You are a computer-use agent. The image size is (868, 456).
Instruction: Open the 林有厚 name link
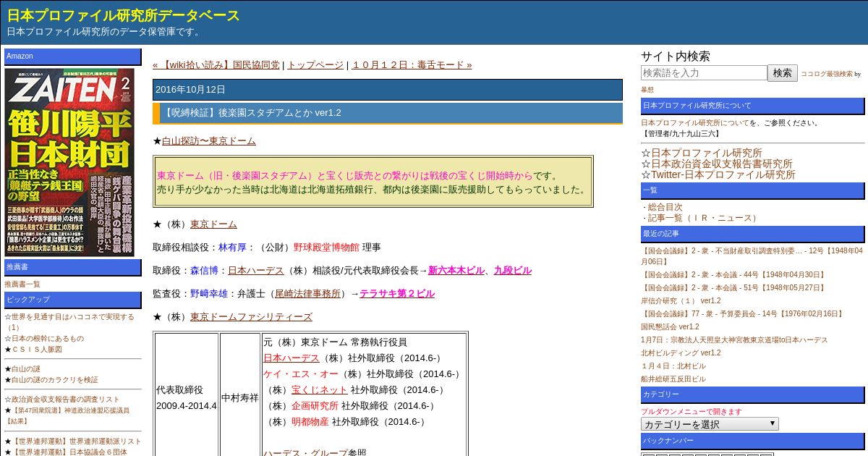coord(232,247)
